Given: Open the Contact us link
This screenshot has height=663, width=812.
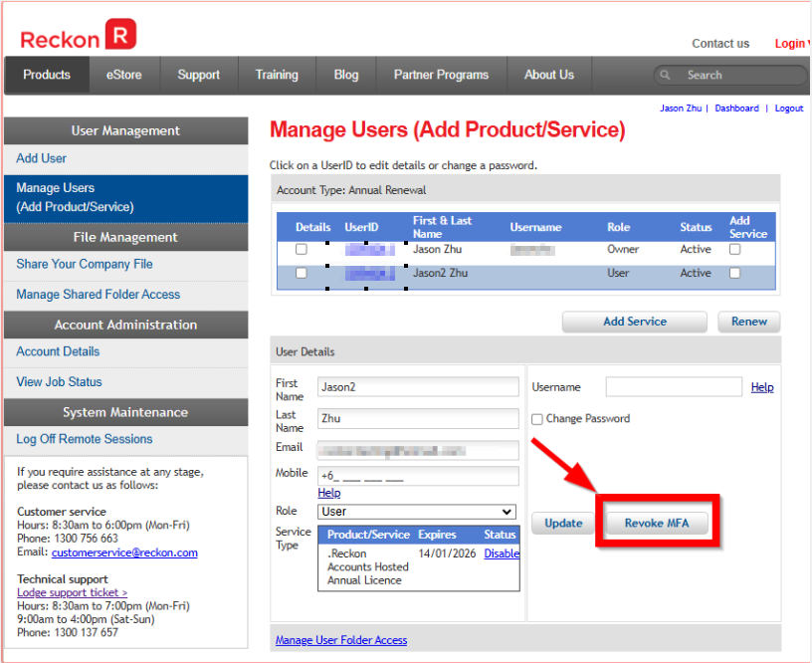Looking at the screenshot, I should (720, 44).
